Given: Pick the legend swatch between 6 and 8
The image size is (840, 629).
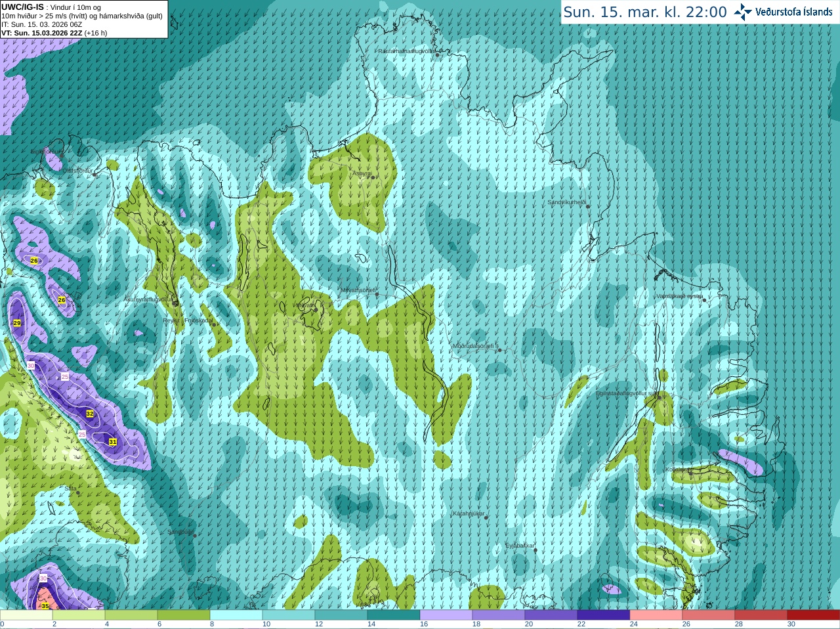Looking at the screenshot, I should point(184,615).
